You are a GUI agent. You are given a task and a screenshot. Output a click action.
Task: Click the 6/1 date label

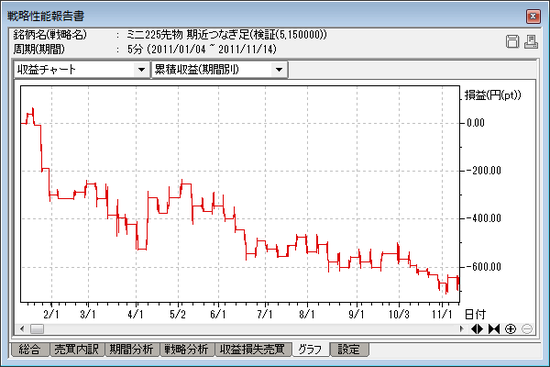coord(218,314)
